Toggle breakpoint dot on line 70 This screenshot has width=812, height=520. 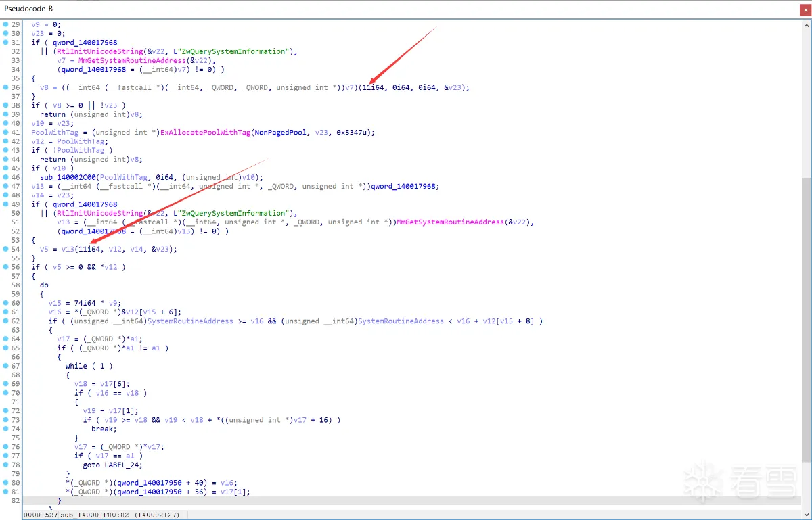pyautogui.click(x=6, y=392)
